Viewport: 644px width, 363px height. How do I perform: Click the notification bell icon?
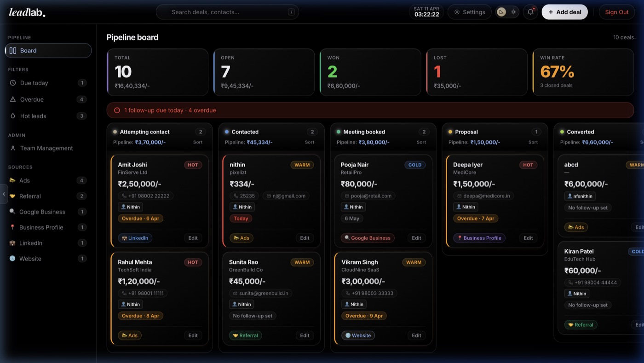(x=530, y=12)
